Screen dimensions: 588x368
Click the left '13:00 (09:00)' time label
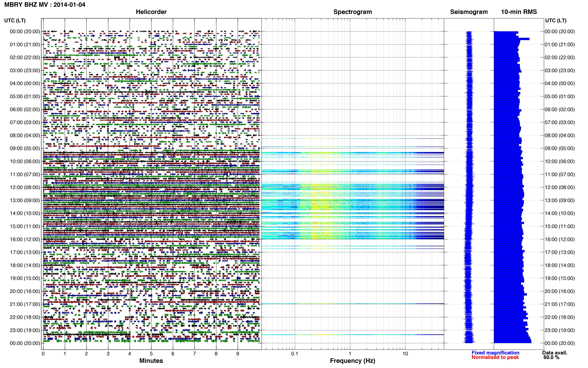[x=25, y=200]
